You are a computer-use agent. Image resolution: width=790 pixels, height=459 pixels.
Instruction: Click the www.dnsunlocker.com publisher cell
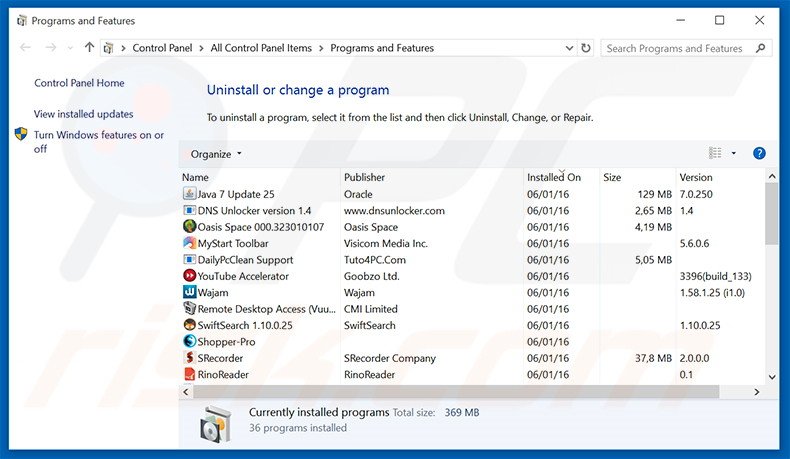coord(394,211)
